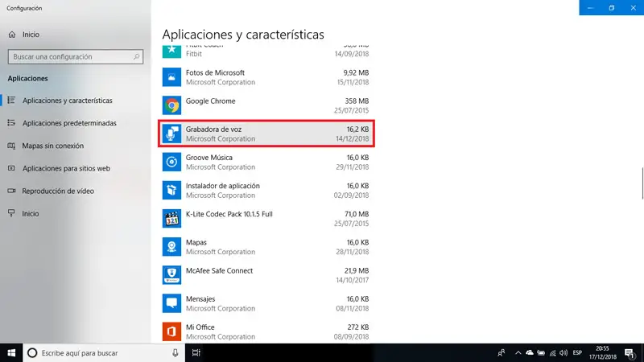Click the 16,2 KB size value

click(x=357, y=130)
